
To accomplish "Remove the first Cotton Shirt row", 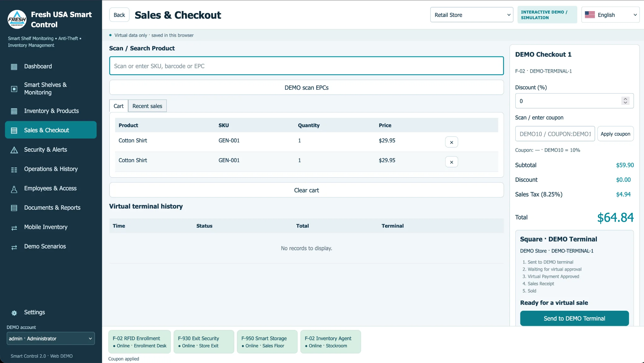I will click(451, 142).
